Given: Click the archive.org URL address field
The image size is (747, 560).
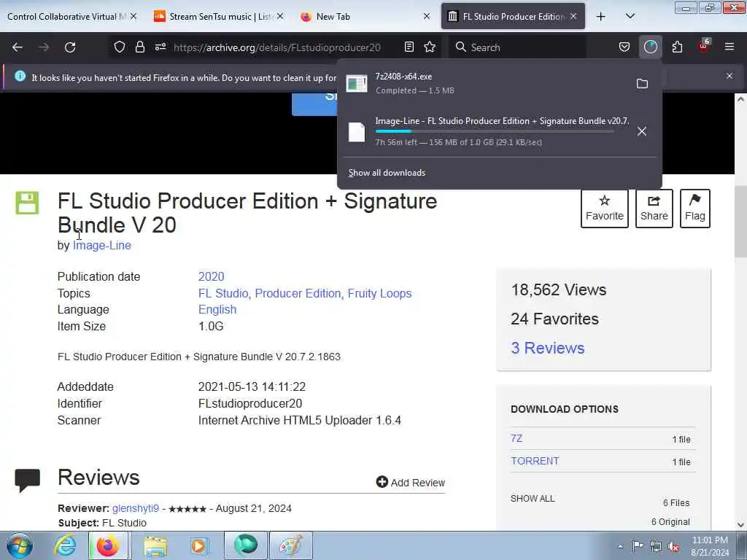Looking at the screenshot, I should (277, 47).
